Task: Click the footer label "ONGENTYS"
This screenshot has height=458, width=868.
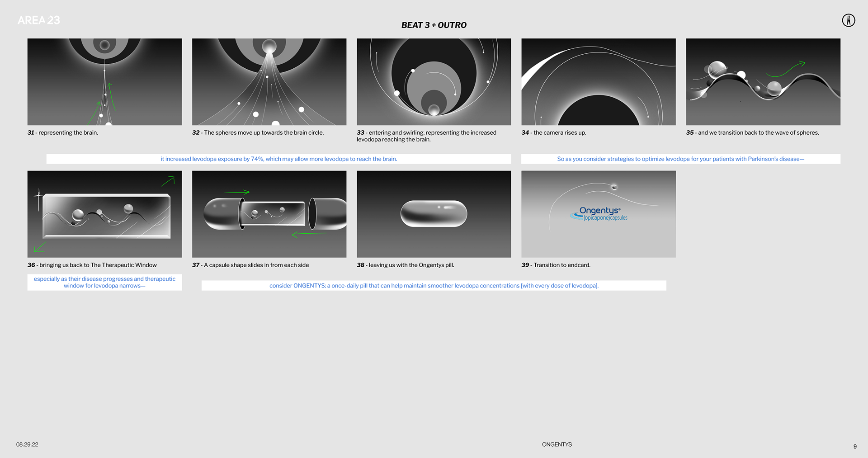Action: pyautogui.click(x=557, y=444)
